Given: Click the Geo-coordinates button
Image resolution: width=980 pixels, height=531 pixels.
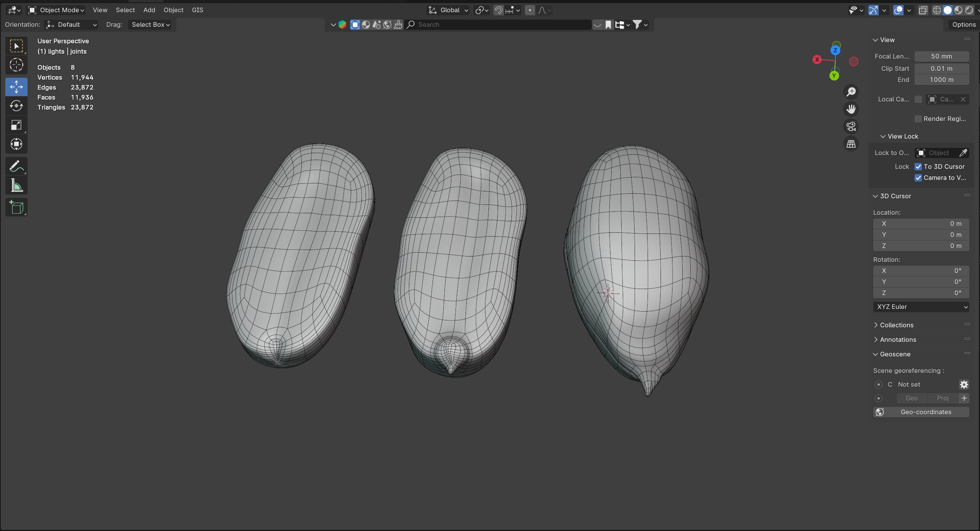Looking at the screenshot, I should click(921, 412).
